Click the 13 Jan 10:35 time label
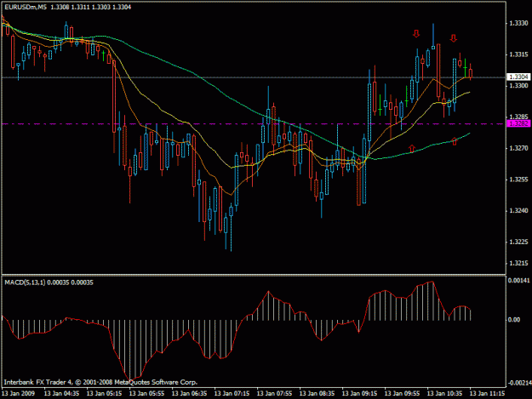 coord(444,394)
